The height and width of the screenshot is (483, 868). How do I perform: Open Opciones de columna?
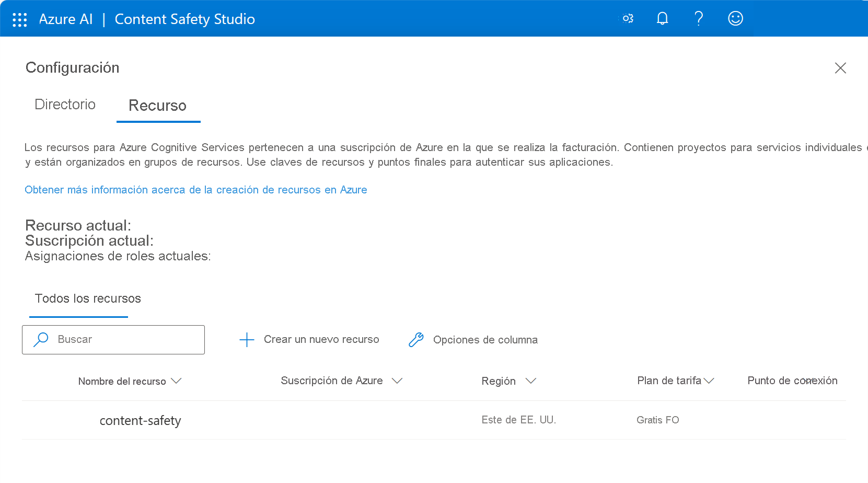[x=485, y=340]
